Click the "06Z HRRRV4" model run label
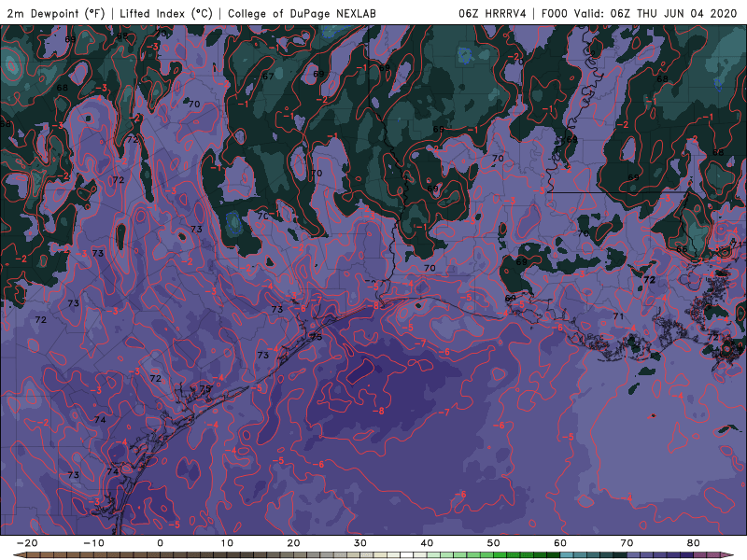 [492, 13]
